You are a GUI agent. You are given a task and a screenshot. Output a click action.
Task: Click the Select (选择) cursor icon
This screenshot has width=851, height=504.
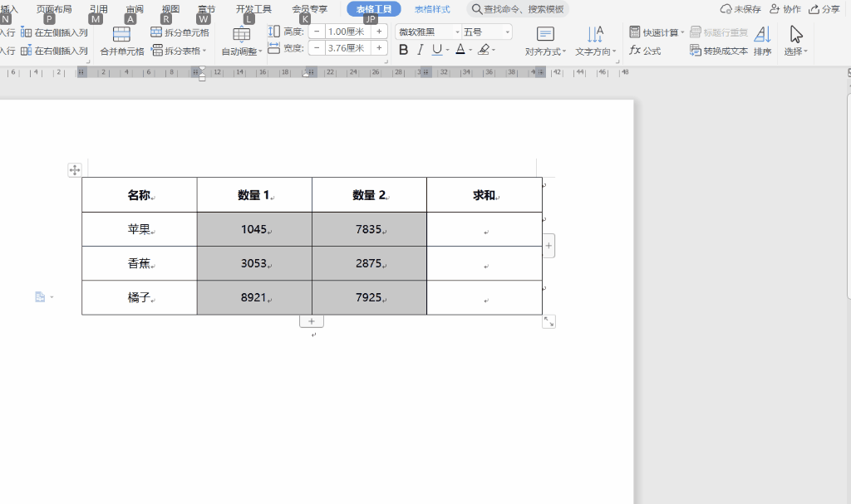click(795, 35)
